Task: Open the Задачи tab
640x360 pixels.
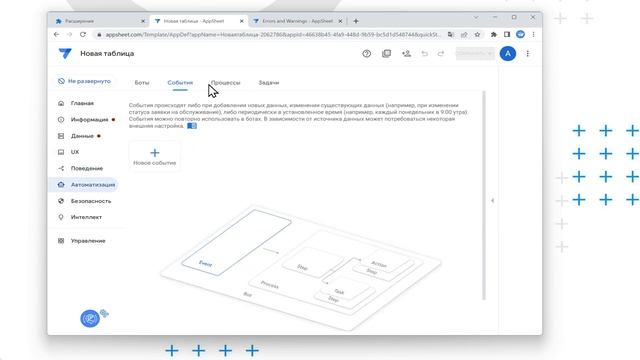Action: point(269,82)
